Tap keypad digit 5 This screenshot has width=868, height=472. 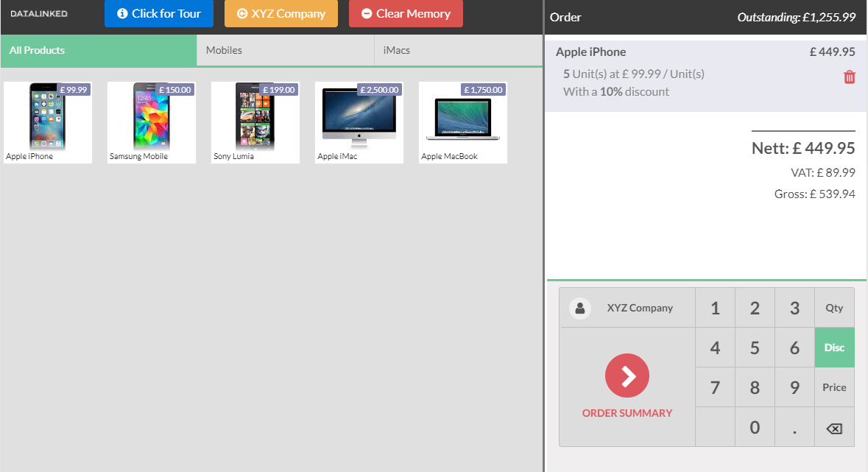tap(755, 348)
